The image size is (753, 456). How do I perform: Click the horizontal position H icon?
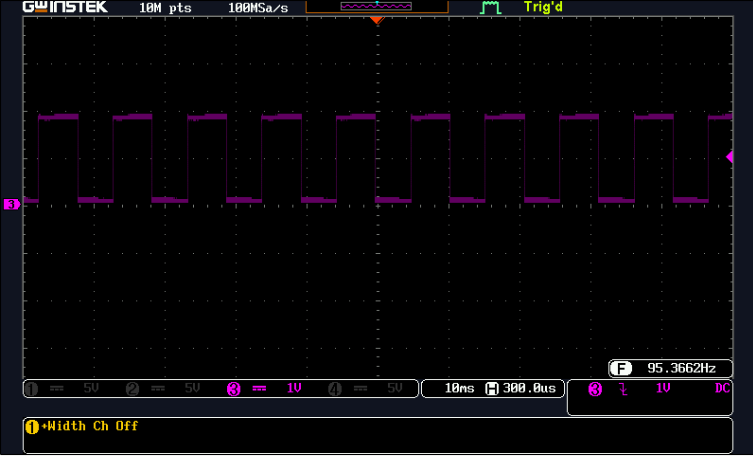tap(492, 388)
